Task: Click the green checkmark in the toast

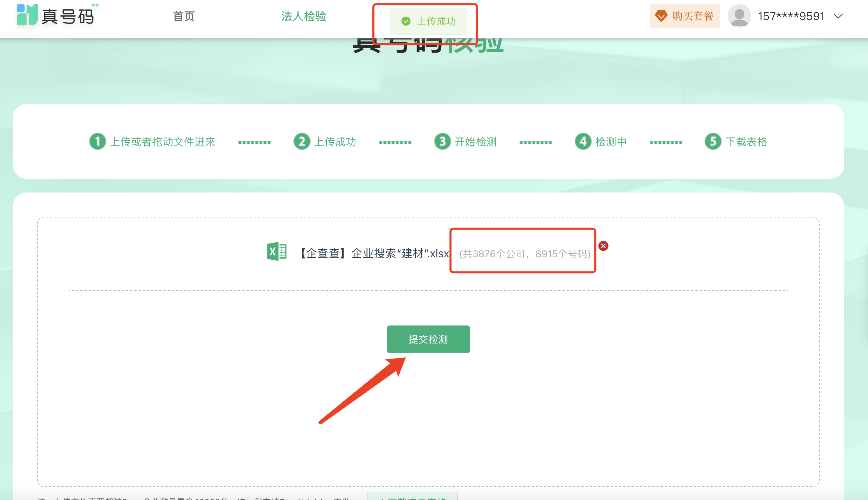Action: pos(406,21)
